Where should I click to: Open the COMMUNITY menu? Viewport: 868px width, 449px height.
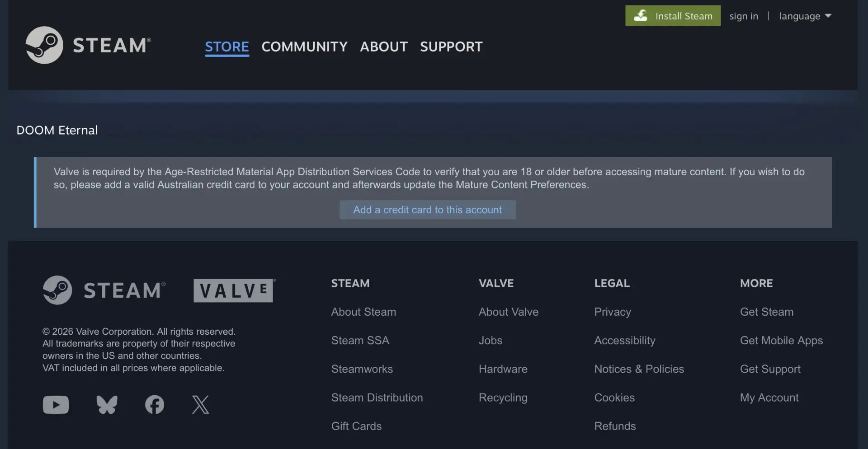tap(304, 47)
